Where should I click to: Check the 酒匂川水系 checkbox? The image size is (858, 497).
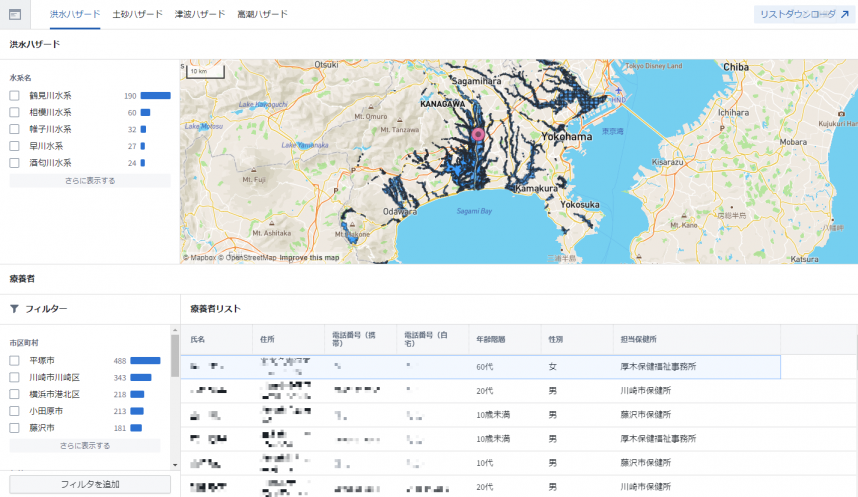click(x=14, y=163)
